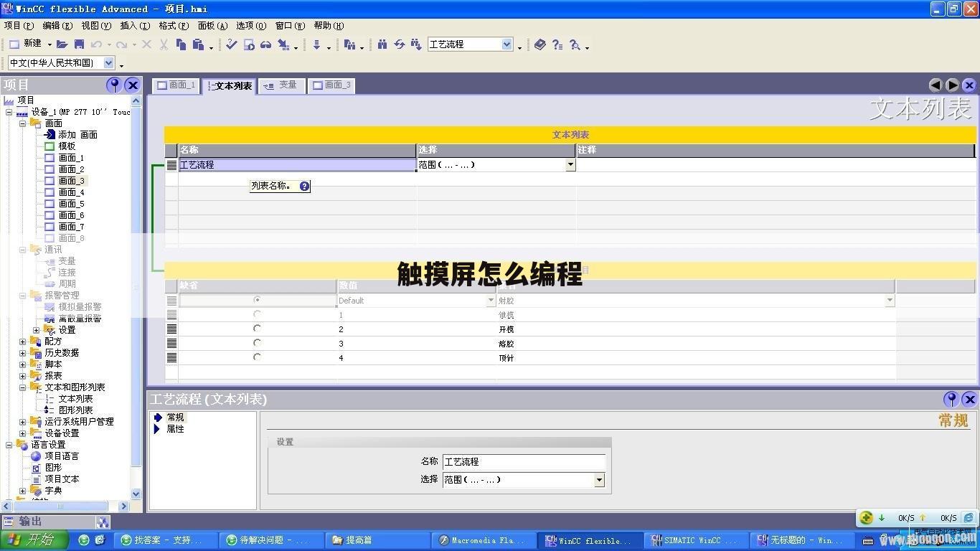Click the Save floppy disk icon
The image size is (980, 551).
tap(80, 44)
